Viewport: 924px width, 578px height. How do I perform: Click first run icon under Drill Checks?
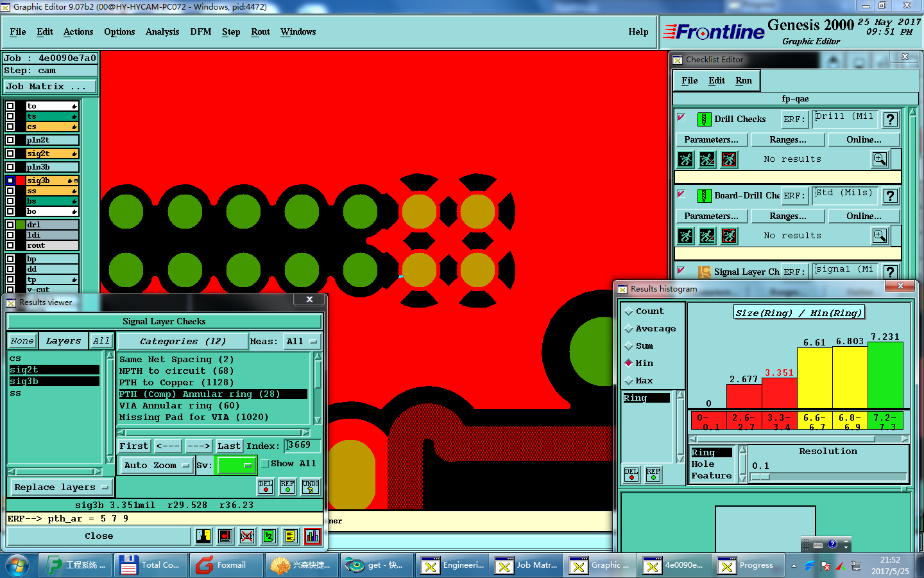[686, 159]
